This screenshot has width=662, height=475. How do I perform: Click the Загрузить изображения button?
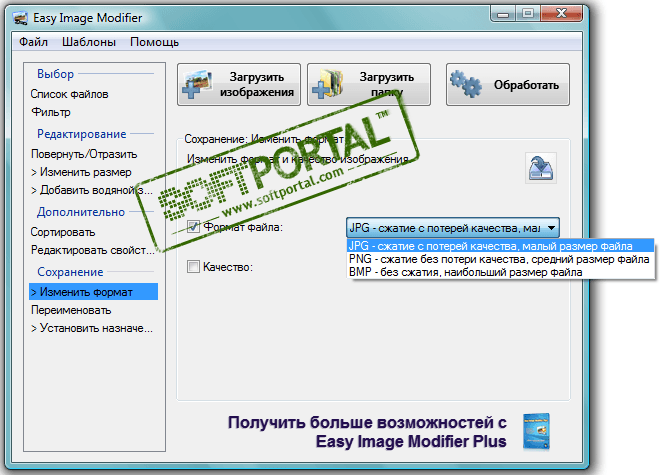239,84
